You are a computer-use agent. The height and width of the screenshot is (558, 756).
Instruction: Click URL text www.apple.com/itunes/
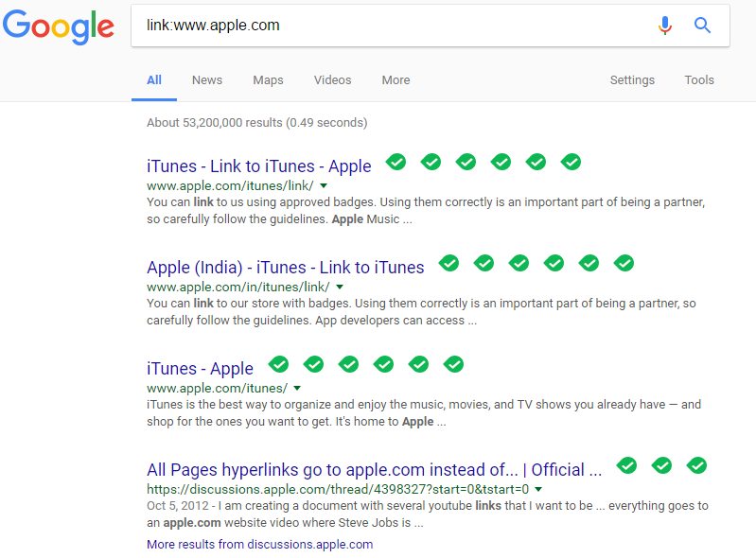pyautogui.click(x=217, y=389)
